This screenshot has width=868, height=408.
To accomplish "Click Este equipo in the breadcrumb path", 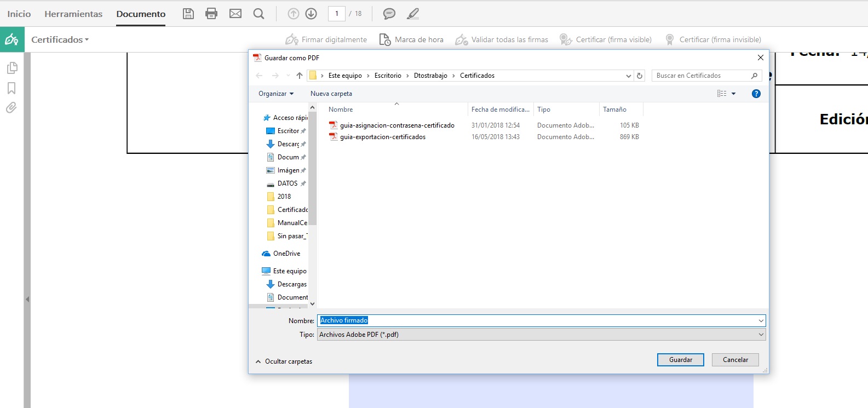I will click(x=345, y=76).
